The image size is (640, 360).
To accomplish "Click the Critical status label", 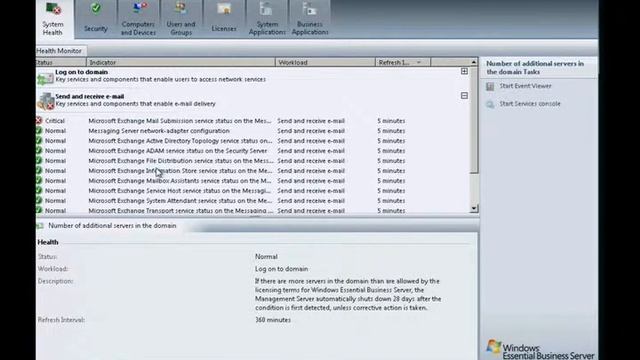I will [55, 121].
